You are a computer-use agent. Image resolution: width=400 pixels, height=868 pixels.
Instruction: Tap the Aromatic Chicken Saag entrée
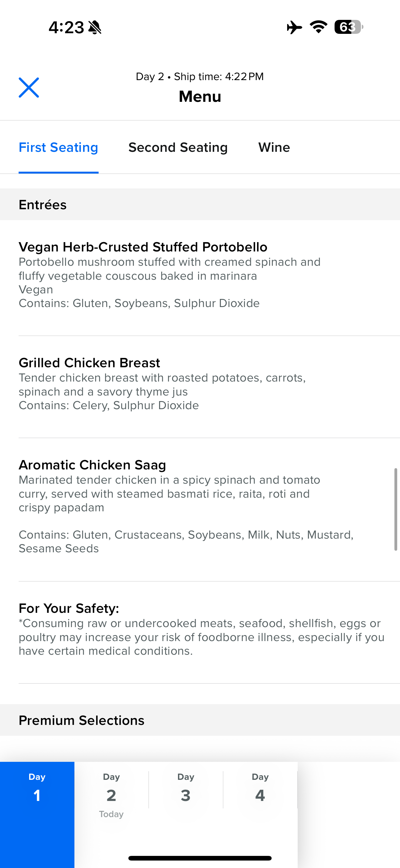coord(92,465)
